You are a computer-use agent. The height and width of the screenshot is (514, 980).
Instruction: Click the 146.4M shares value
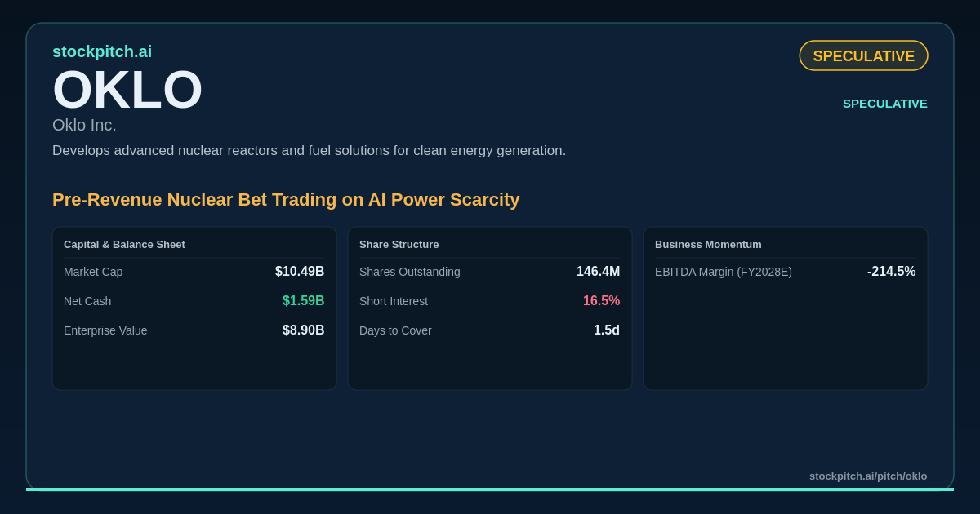coord(599,272)
